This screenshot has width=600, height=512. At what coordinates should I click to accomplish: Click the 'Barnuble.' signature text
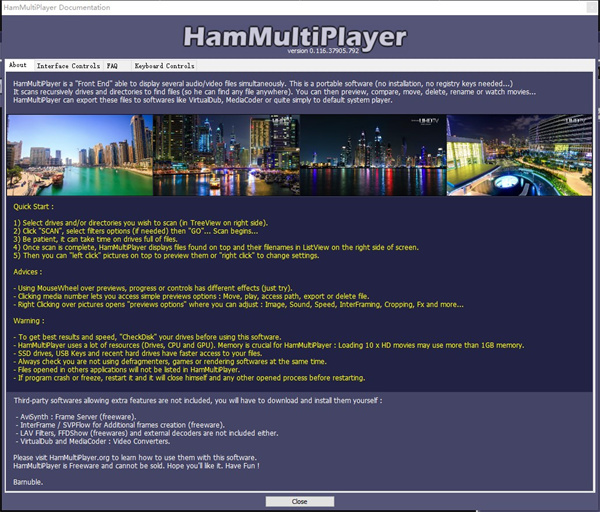28,482
